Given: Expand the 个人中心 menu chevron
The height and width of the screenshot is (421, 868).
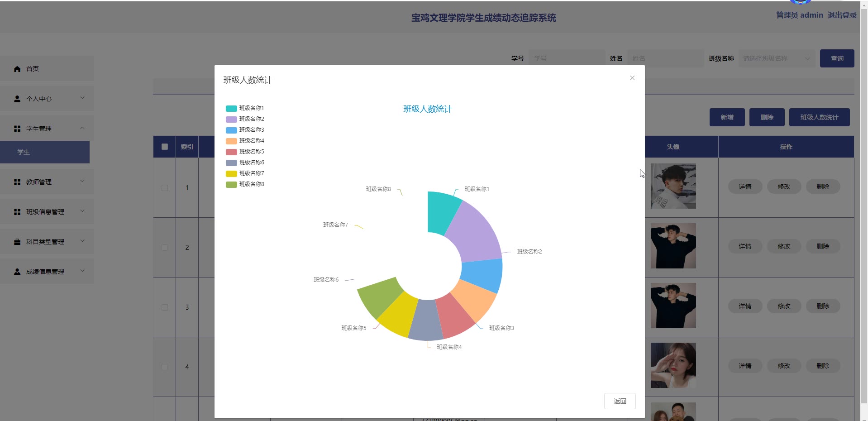Looking at the screenshot, I should 82,98.
